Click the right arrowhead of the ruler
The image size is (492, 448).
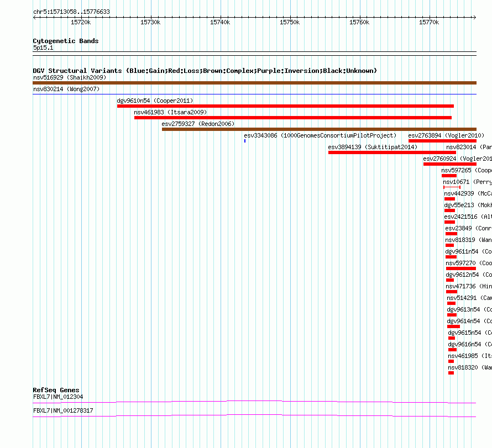point(474,17)
